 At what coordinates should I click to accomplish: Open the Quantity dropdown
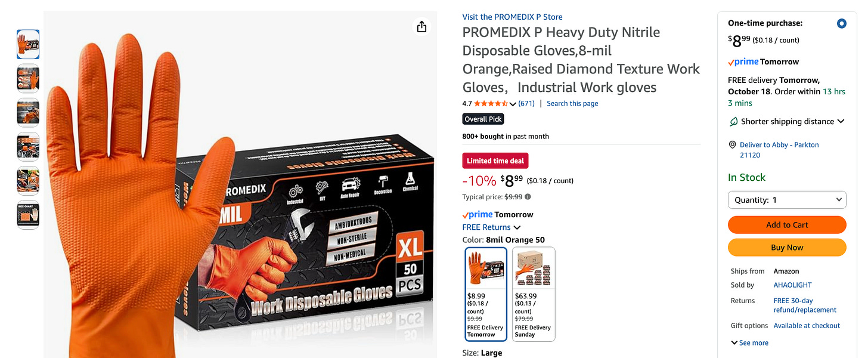click(x=787, y=200)
